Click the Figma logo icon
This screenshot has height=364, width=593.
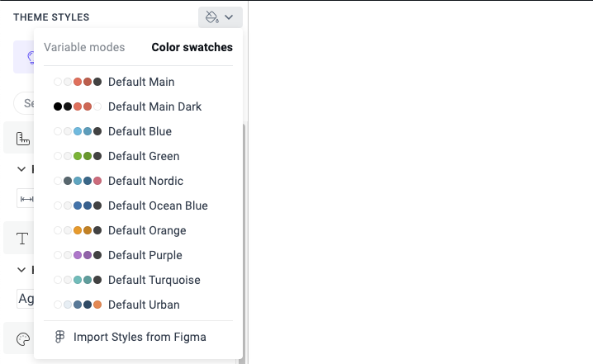pos(59,337)
